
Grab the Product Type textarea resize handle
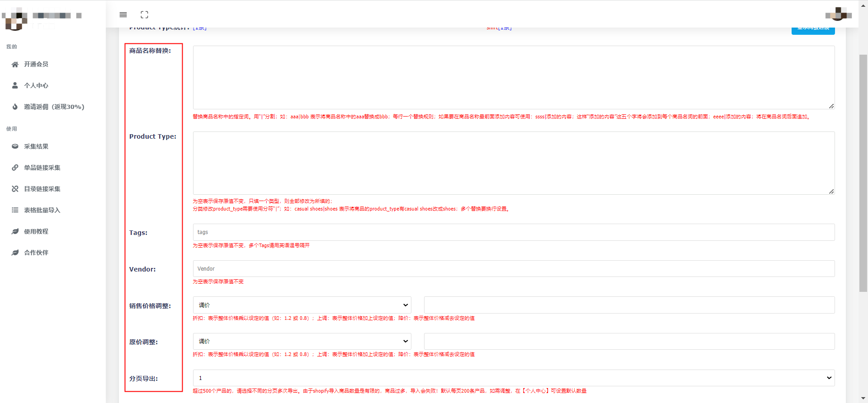[831, 192]
